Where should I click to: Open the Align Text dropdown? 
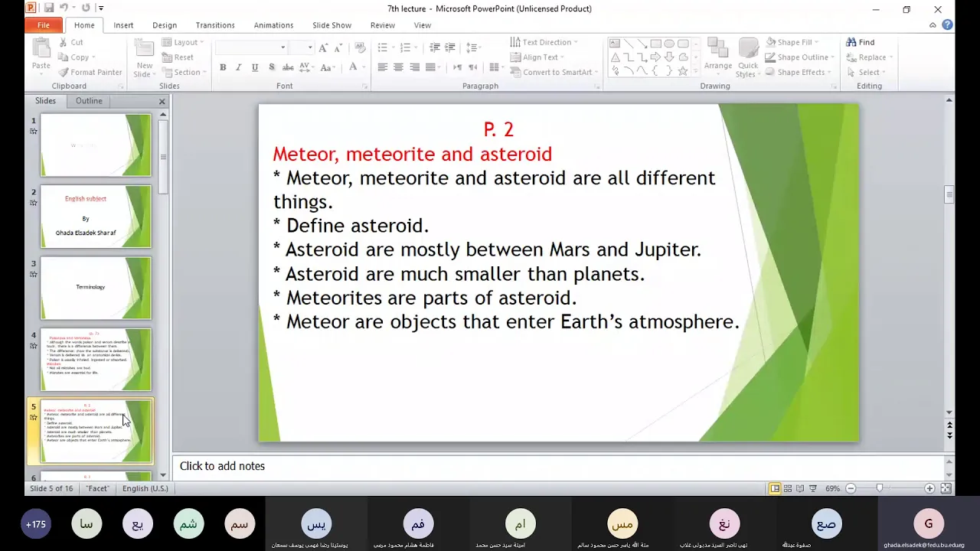537,57
